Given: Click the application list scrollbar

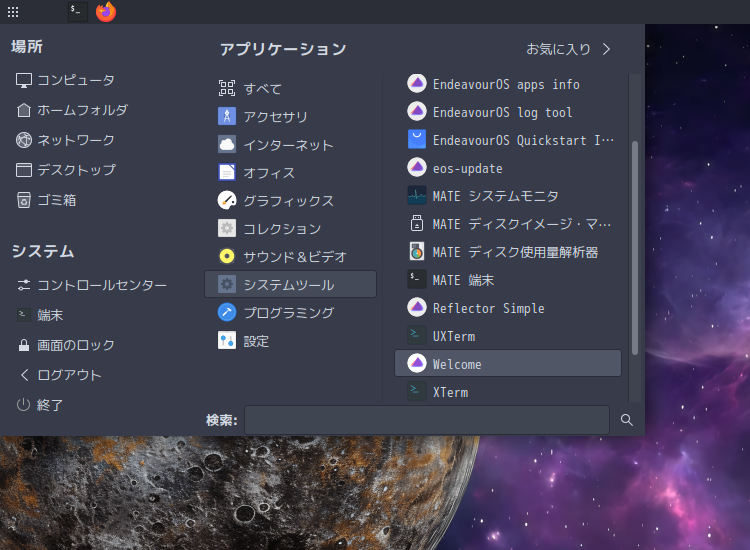Looking at the screenshot, I should click(x=635, y=248).
